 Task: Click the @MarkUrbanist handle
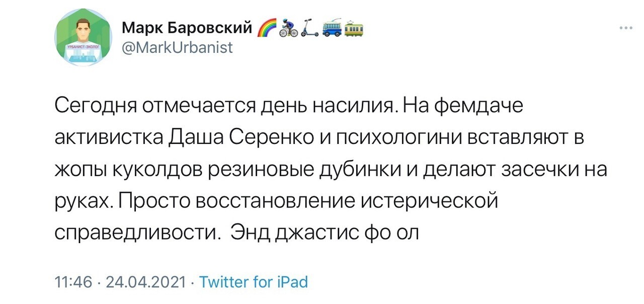(x=178, y=48)
